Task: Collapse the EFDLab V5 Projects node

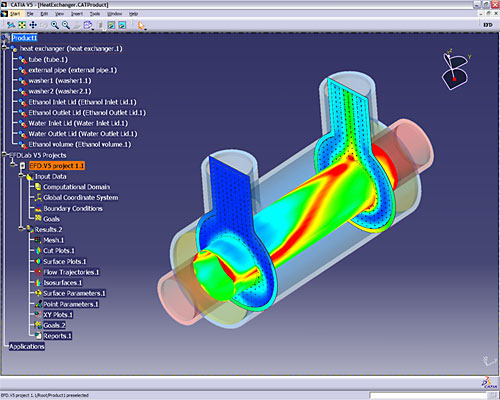Action: pyautogui.click(x=4, y=155)
